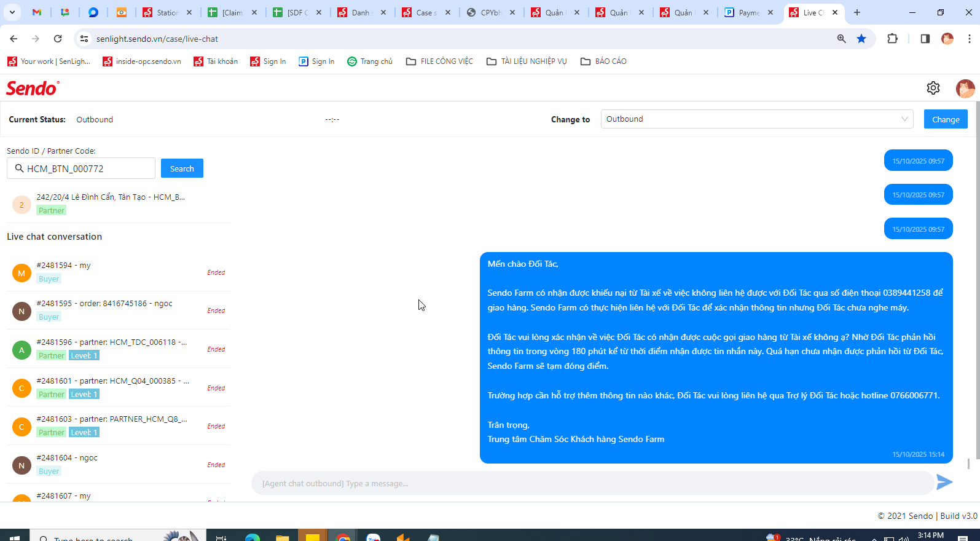Open the Chrome extensions puzzle icon
Image resolution: width=980 pixels, height=541 pixels.
click(893, 39)
